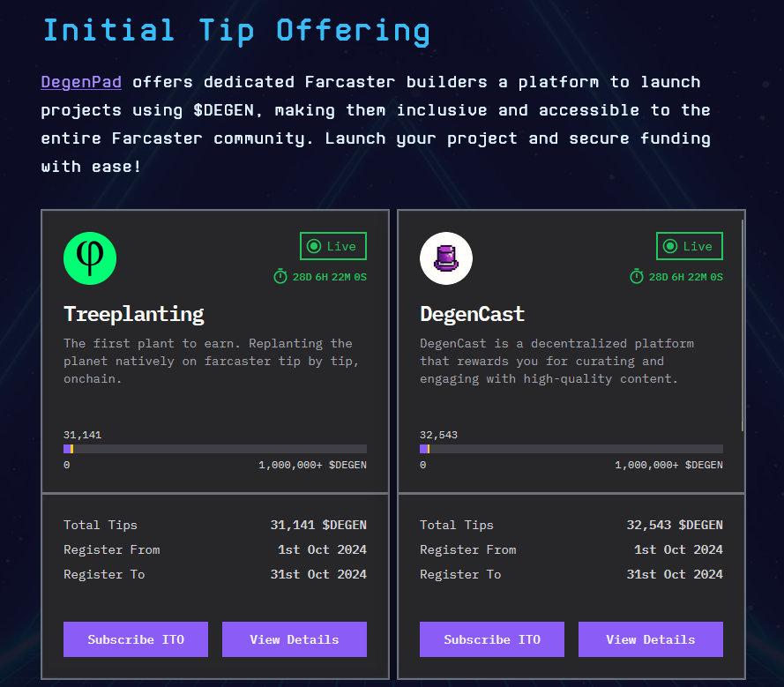784x687 pixels.
Task: Click DegenCast countdown 28D 6H 22M 0S
Action: coord(685,277)
